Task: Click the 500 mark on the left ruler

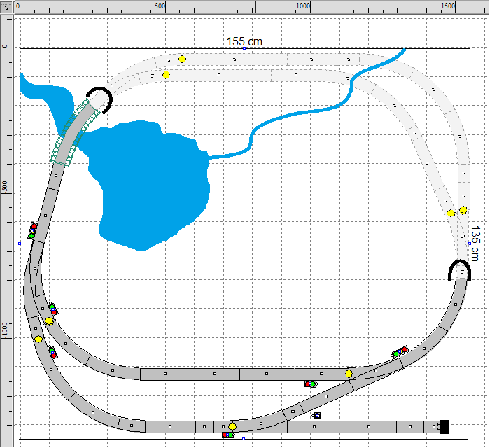Action: tap(6, 186)
